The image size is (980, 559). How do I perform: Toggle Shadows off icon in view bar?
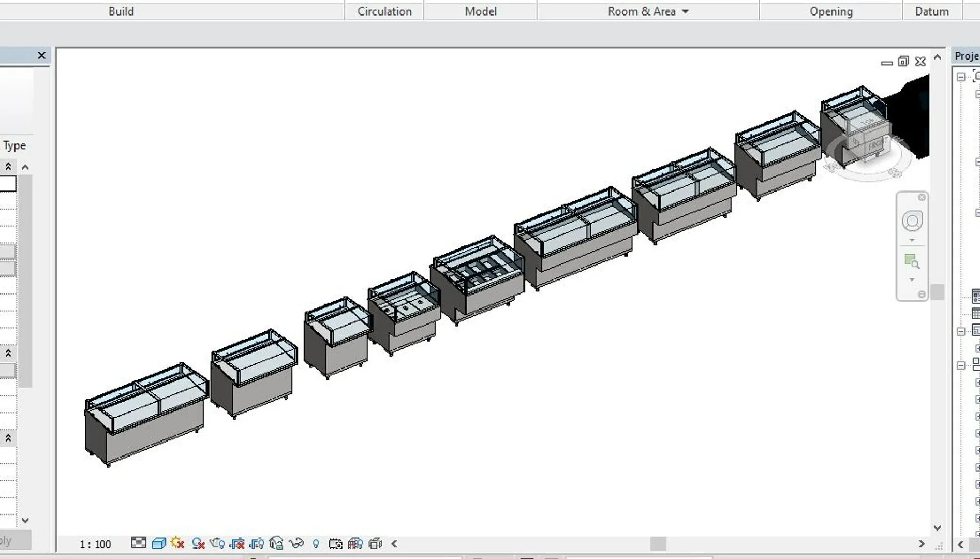tap(198, 543)
